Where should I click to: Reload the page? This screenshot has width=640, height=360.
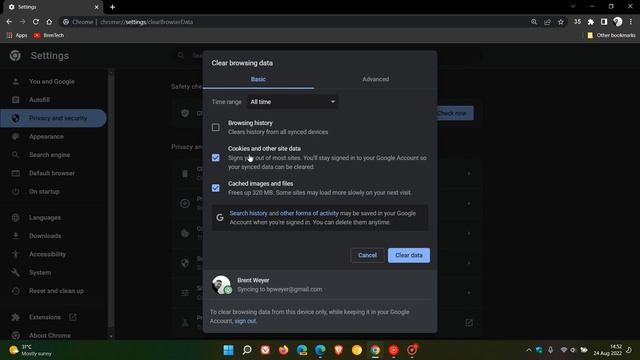pyautogui.click(x=36, y=22)
